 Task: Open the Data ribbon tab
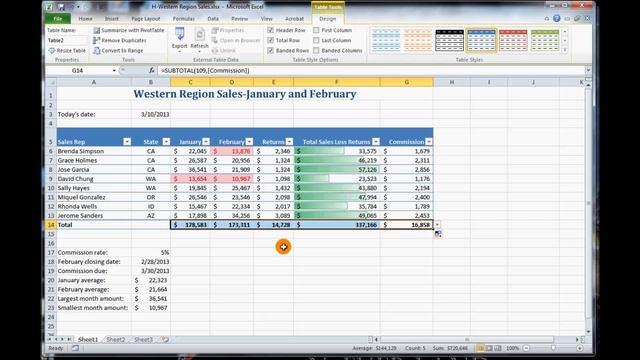pos(213,19)
